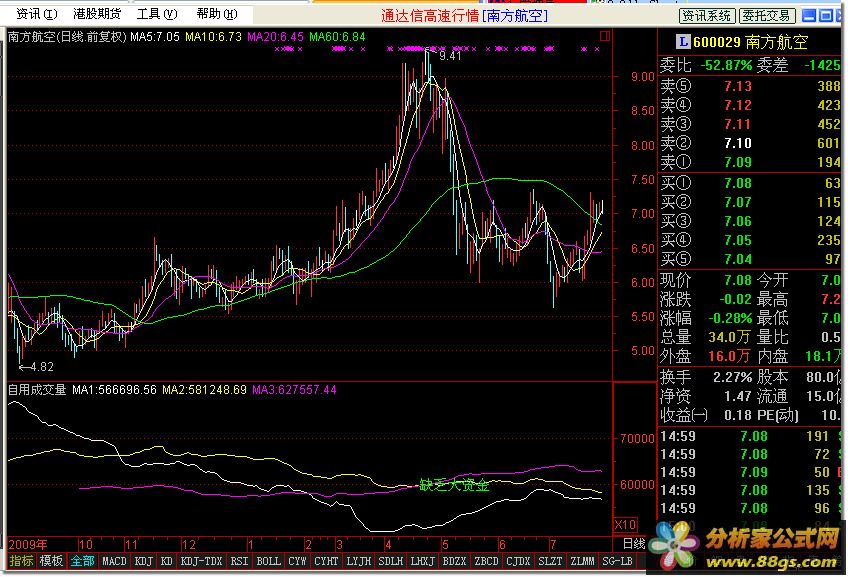848x577 pixels.
Task: Click the 委比 -52.87% value
Action: [x=726, y=65]
